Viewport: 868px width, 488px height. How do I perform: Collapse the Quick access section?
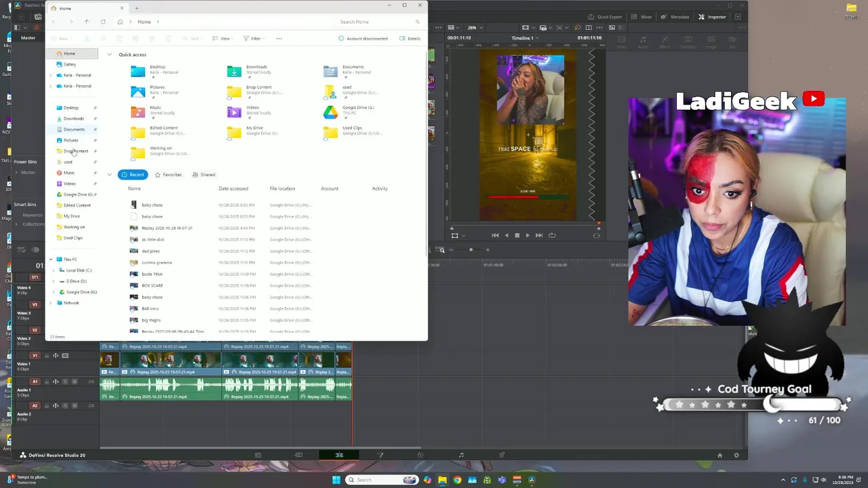click(109, 54)
